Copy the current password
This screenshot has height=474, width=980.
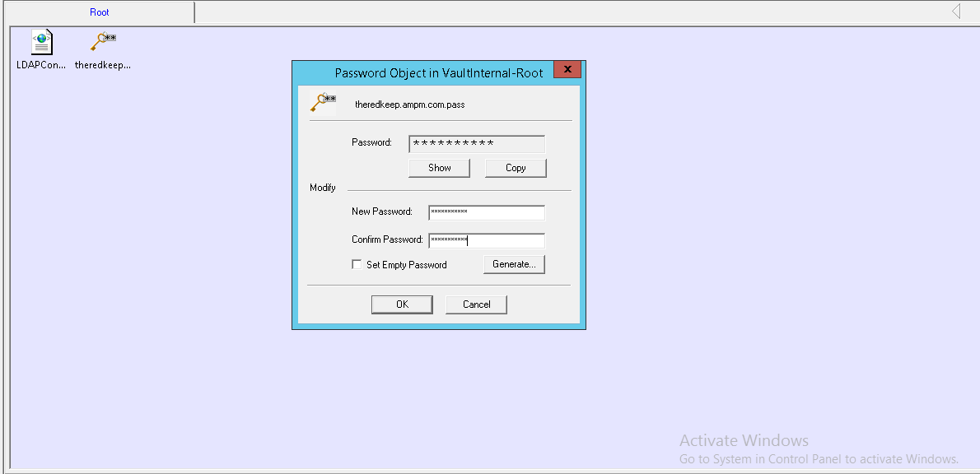(x=516, y=167)
